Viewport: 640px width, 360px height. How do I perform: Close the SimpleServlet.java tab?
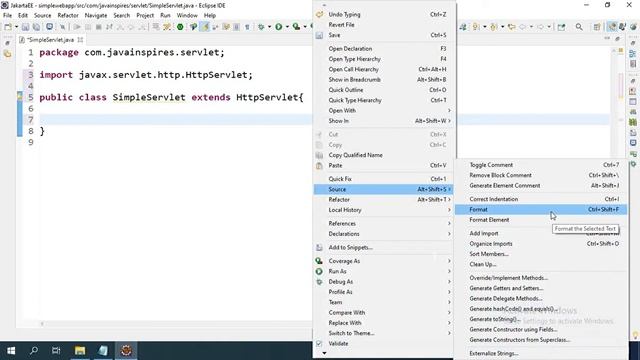(x=80, y=40)
